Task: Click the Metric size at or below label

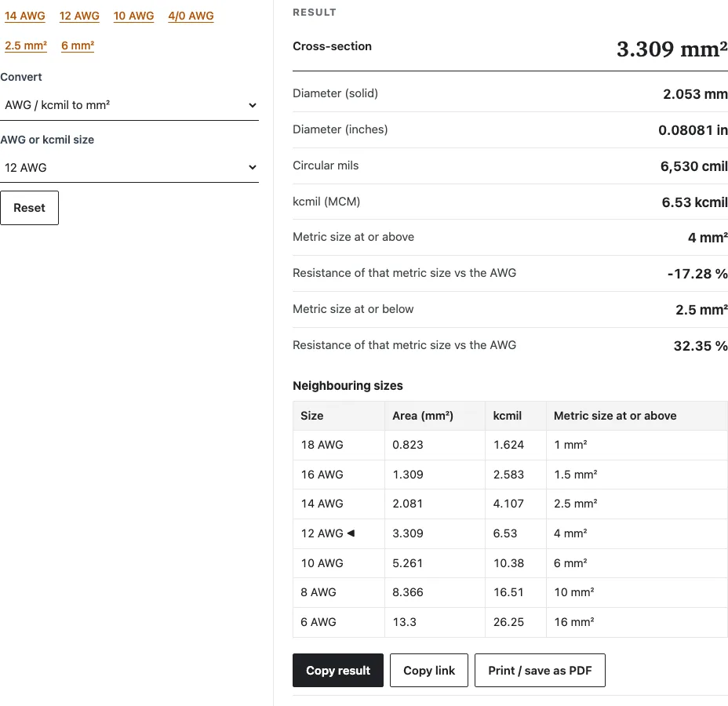Action: (x=353, y=309)
